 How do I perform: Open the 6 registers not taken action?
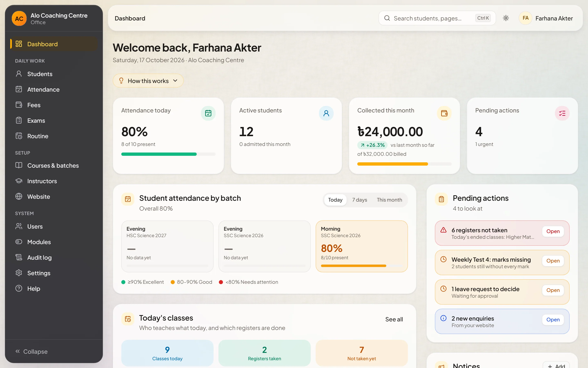(x=553, y=231)
